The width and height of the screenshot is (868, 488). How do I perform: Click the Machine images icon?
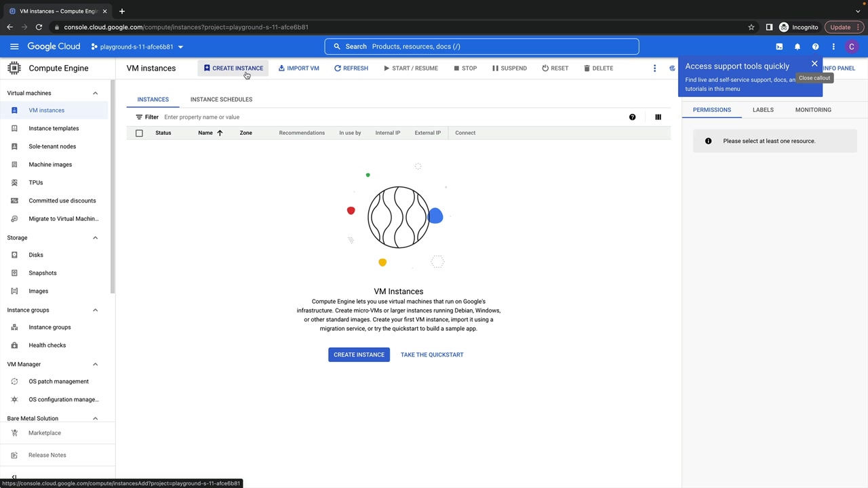(x=14, y=165)
